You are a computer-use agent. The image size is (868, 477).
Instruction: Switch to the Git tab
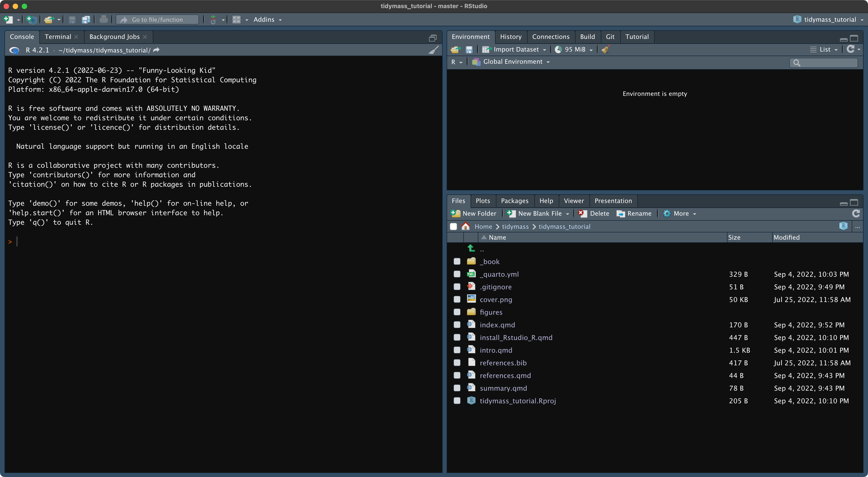point(610,37)
